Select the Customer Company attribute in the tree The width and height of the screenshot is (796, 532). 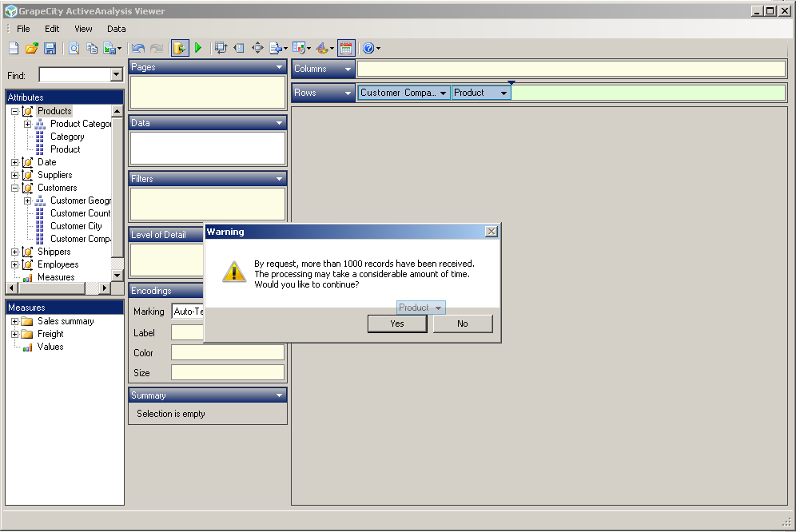pos(80,239)
